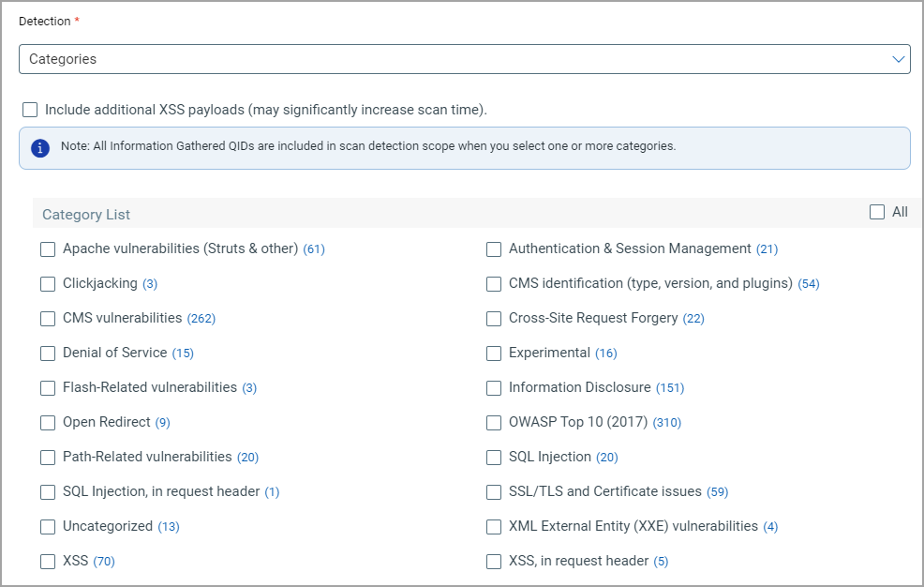
Task: Enable the SQL Injection category checkbox
Action: (494, 457)
